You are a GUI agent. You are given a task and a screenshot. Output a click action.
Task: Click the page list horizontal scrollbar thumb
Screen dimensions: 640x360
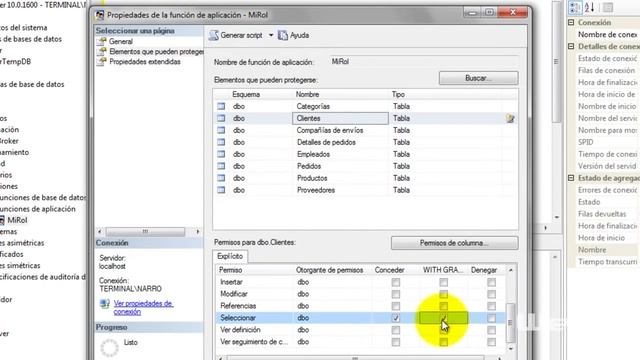[145, 232]
